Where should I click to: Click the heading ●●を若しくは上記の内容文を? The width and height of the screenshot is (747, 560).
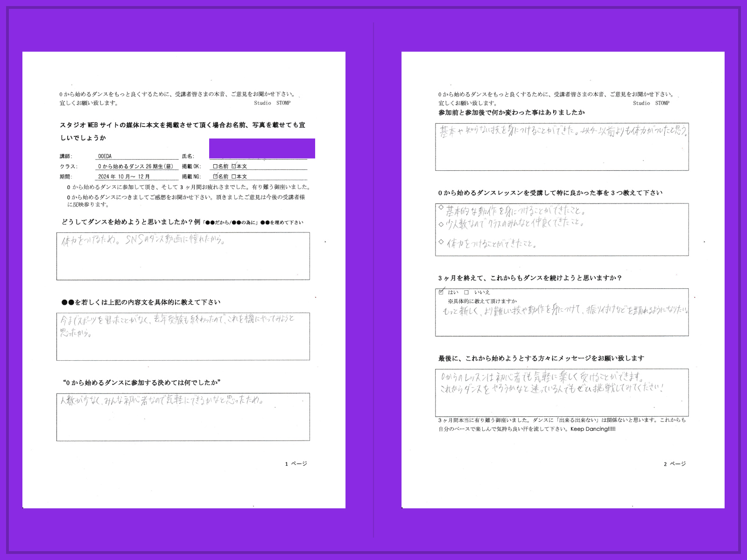coord(141,302)
